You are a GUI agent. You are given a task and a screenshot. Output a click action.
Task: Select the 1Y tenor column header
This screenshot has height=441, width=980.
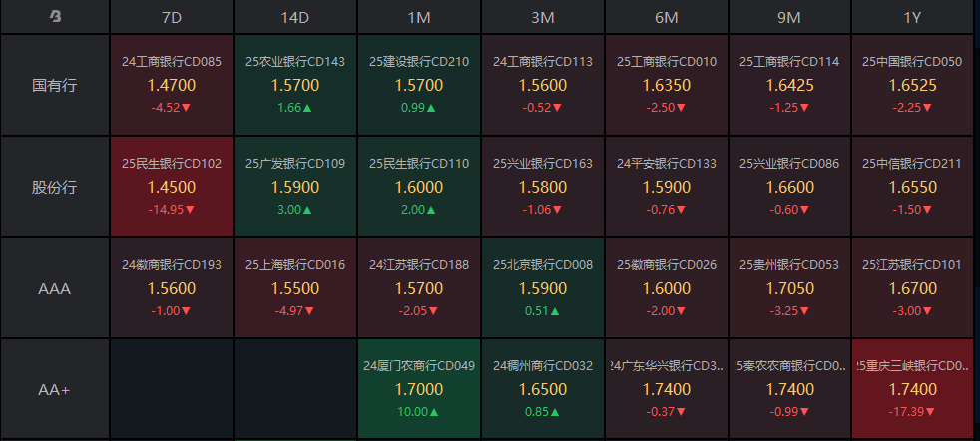(x=913, y=17)
